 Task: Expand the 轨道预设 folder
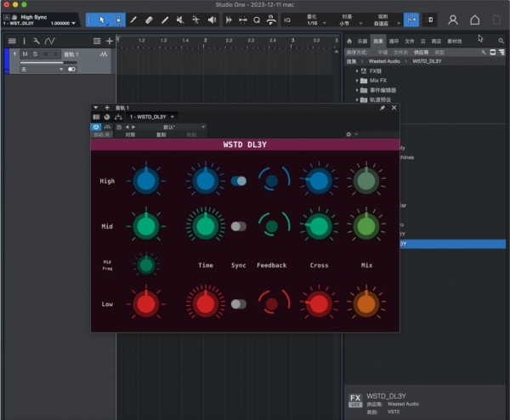357,99
